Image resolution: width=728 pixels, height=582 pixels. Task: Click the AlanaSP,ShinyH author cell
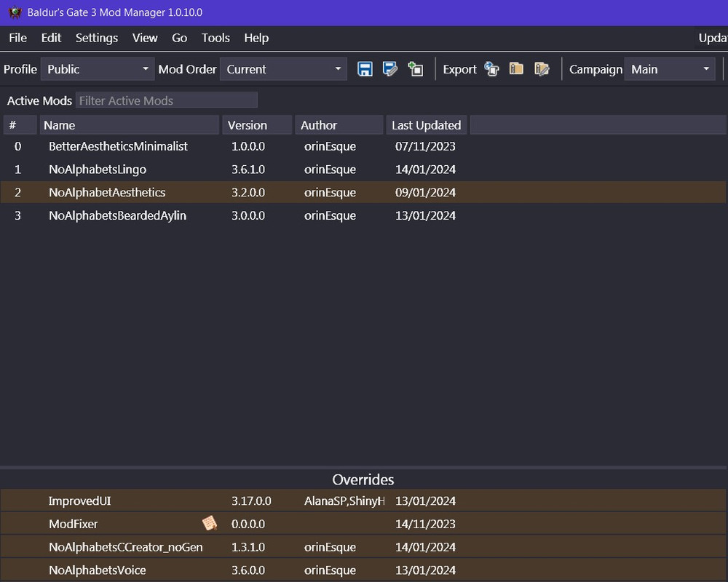344,501
